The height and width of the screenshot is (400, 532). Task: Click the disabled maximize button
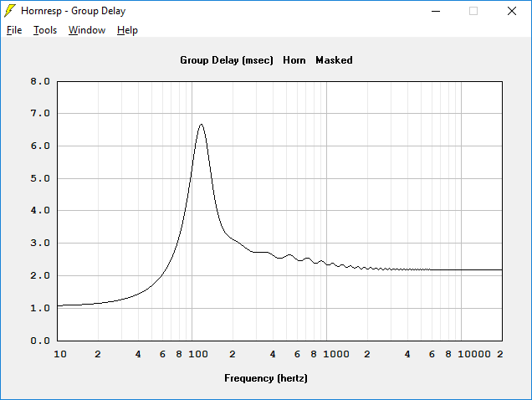(473, 11)
